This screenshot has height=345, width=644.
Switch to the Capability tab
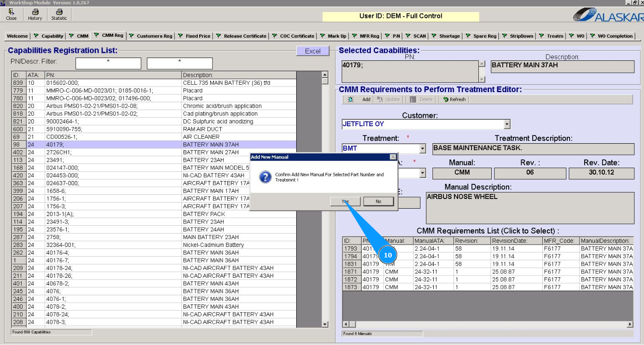point(49,36)
